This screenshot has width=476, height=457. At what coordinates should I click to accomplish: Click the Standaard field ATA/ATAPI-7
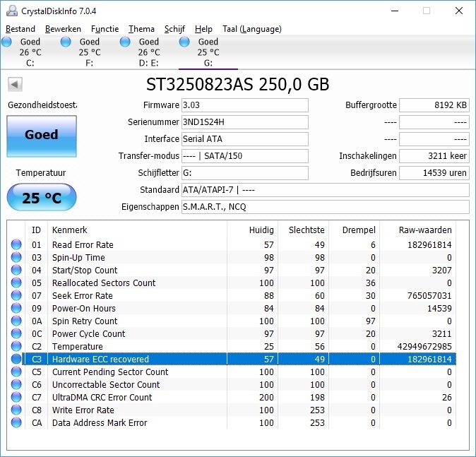pos(326,190)
